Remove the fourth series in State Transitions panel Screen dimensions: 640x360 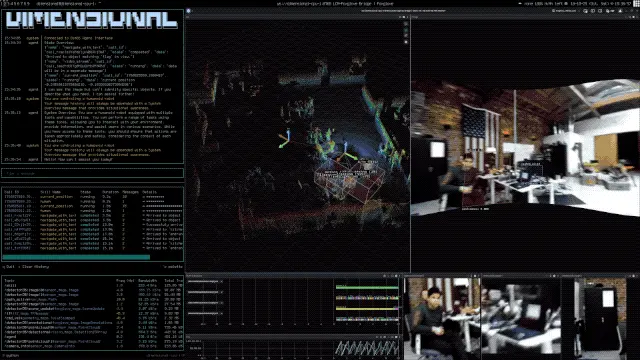pos(221,313)
